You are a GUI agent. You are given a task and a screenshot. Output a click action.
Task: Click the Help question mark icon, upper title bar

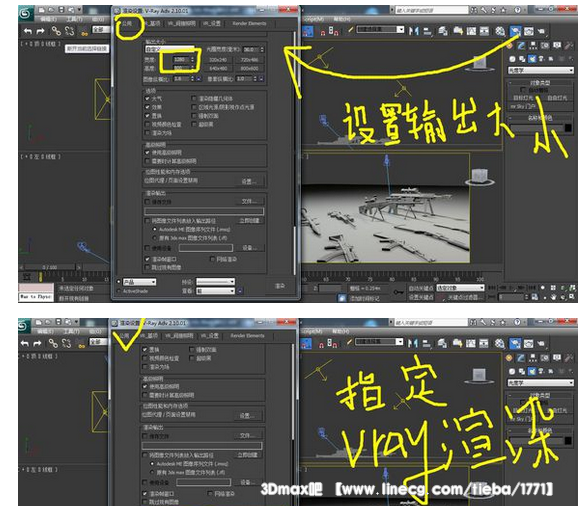pyautogui.click(x=517, y=10)
